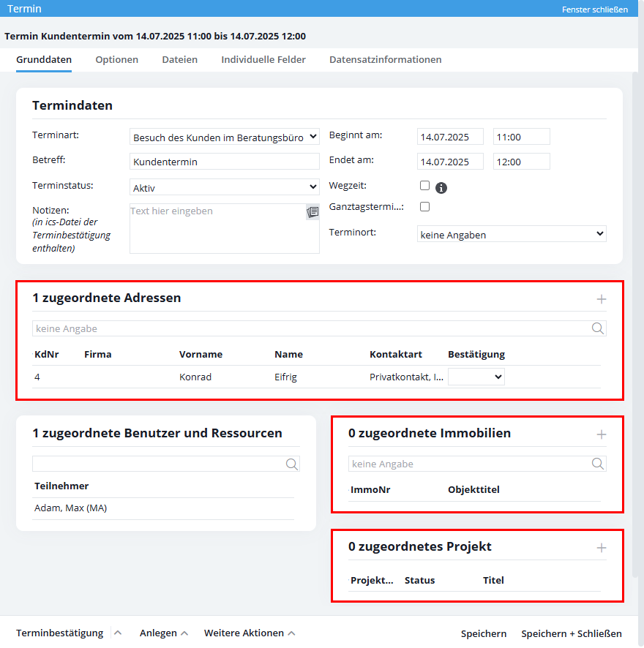Image resolution: width=644 pixels, height=648 pixels.
Task: Click Fenster schließen link
Action: [594, 10]
